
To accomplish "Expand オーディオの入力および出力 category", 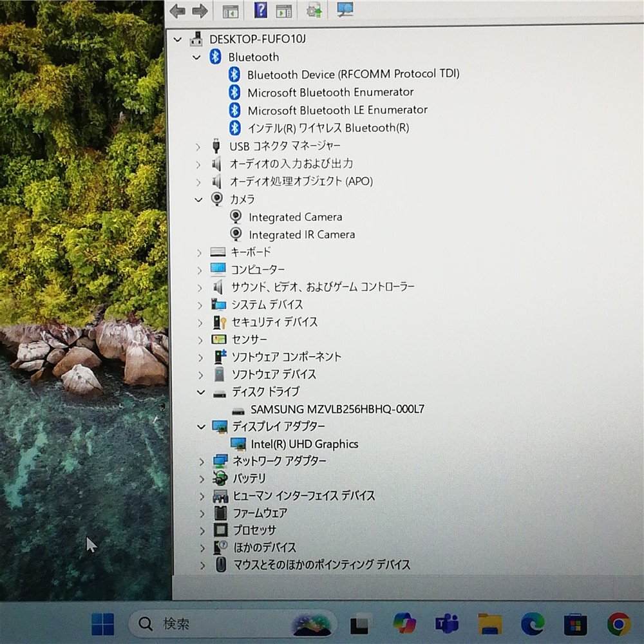I will click(199, 164).
